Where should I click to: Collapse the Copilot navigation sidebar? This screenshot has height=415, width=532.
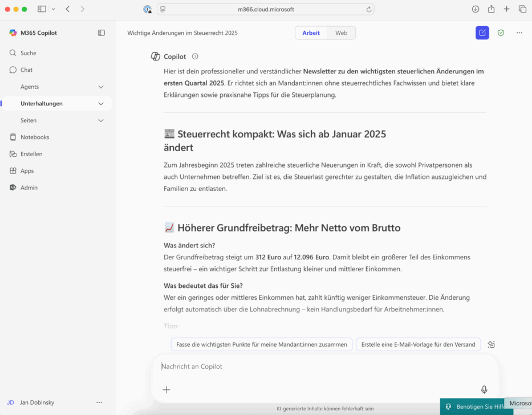pyautogui.click(x=101, y=32)
